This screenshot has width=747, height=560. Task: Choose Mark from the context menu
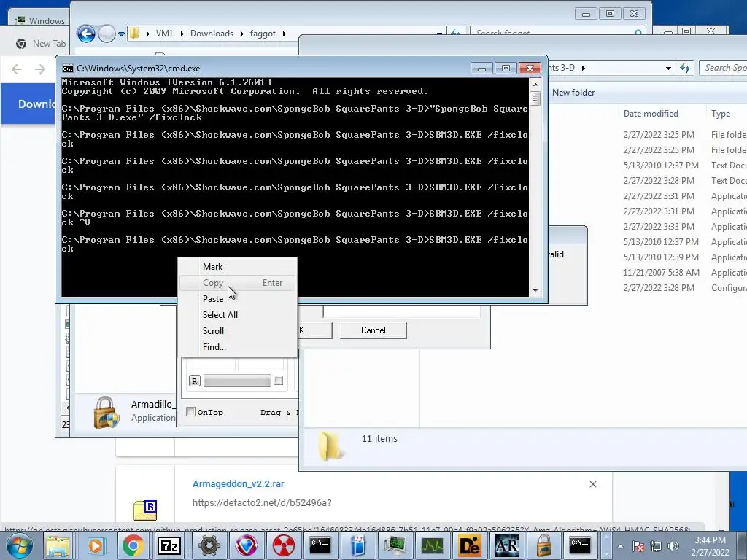coord(238,267)
